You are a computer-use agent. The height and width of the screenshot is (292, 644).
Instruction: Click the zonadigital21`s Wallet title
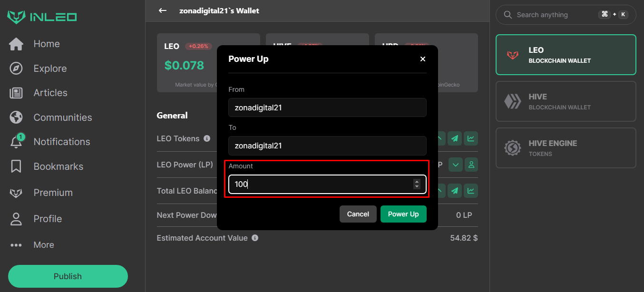(x=219, y=10)
